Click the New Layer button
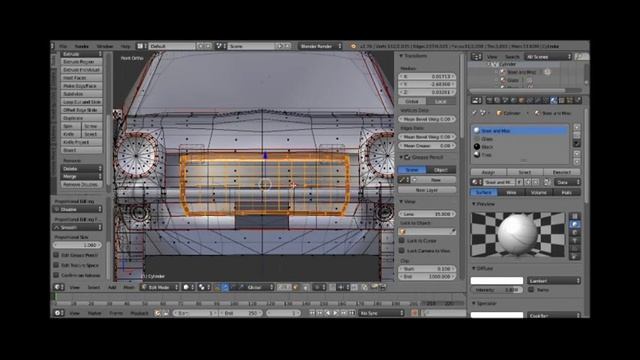The width and height of the screenshot is (640, 360). click(x=427, y=190)
